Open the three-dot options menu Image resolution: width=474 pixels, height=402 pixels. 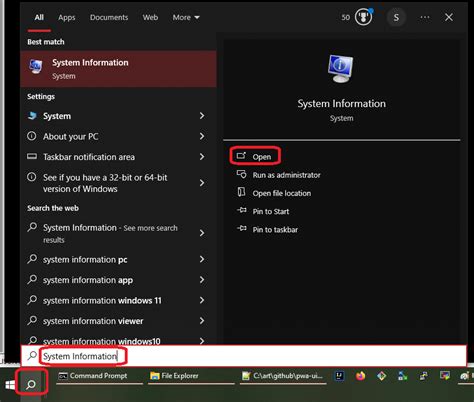tap(425, 17)
